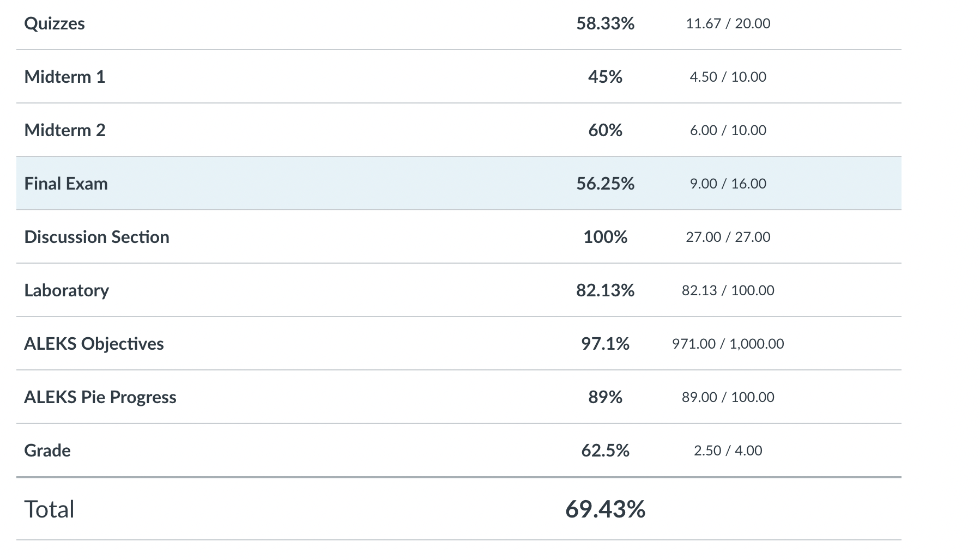Screen dimensions: 980x560
Task: Open the Laboratory group row label
Action: click(x=66, y=290)
